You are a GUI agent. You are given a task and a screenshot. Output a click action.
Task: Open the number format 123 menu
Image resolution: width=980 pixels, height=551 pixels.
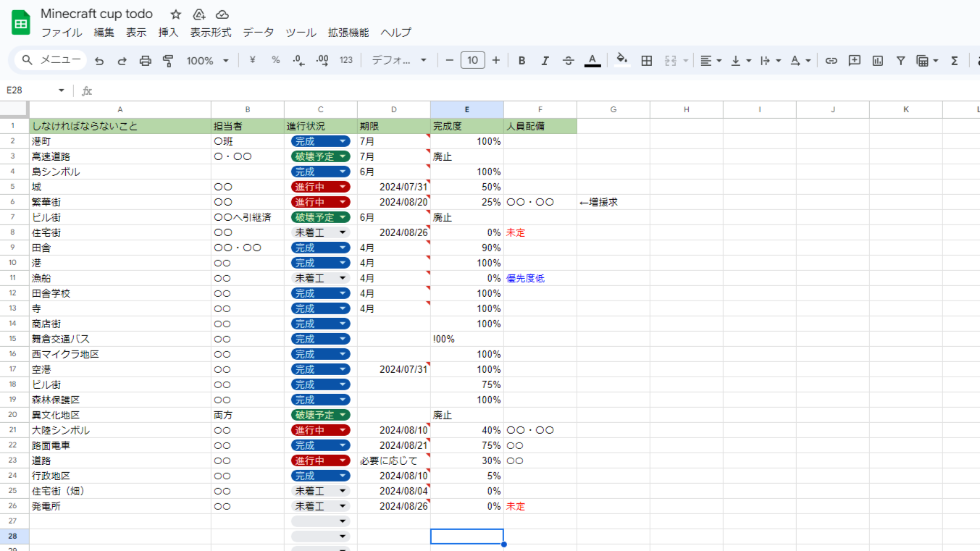(x=346, y=60)
